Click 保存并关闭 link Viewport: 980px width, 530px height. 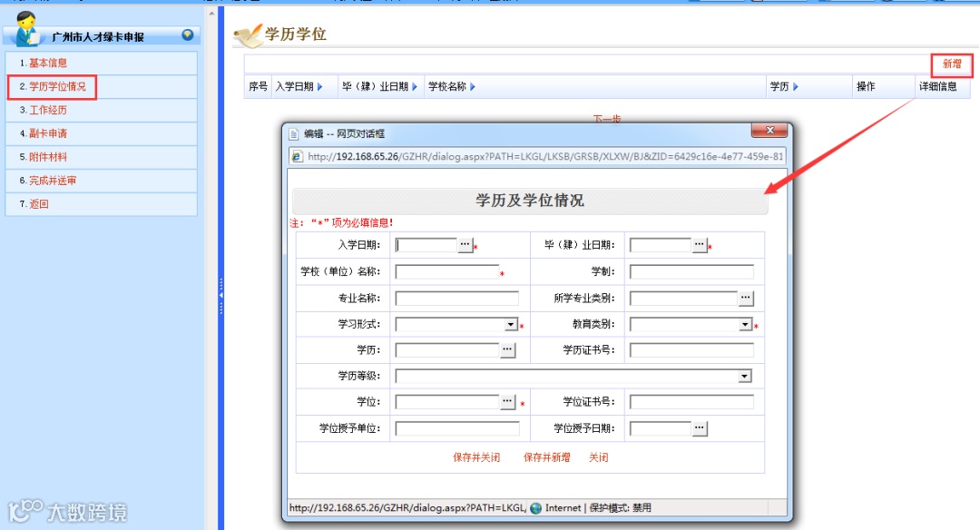pos(476,457)
